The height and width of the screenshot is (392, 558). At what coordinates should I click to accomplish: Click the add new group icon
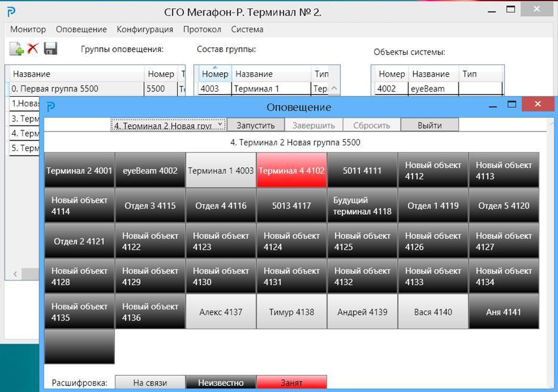click(16, 49)
